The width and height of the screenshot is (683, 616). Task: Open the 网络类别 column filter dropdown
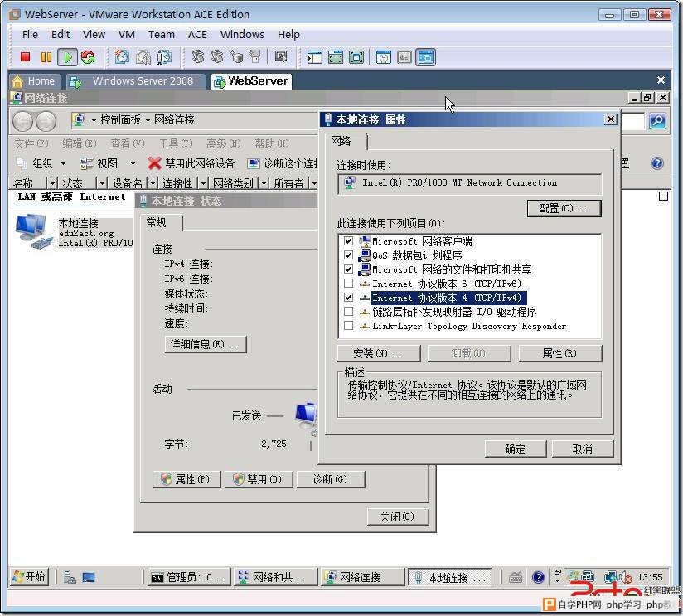tap(264, 183)
